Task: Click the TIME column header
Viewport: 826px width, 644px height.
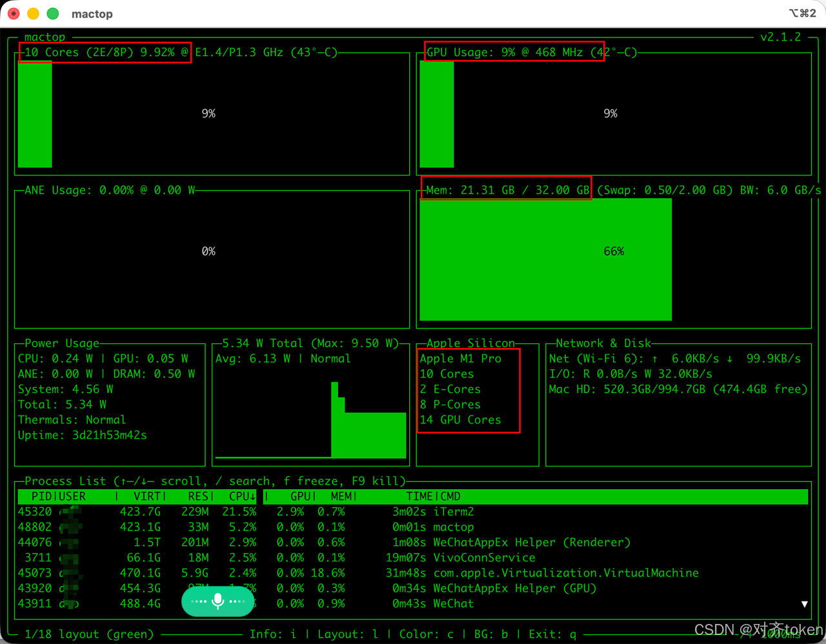Action: click(x=420, y=496)
